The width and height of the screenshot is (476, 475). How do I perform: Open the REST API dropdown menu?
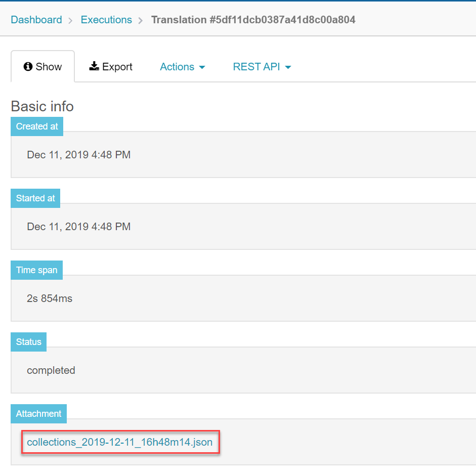click(262, 66)
